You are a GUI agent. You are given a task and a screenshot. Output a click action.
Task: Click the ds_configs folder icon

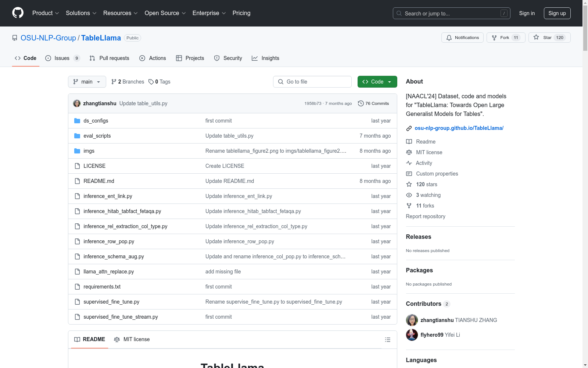[x=77, y=121]
